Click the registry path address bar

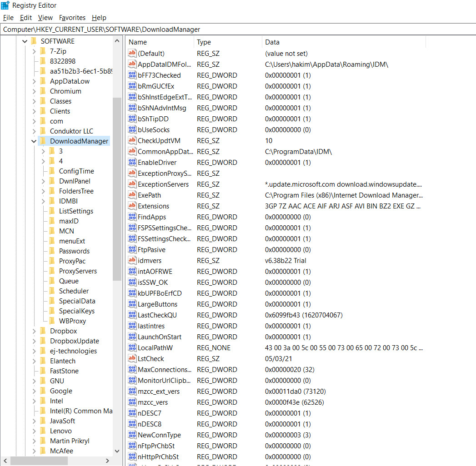[x=238, y=30]
